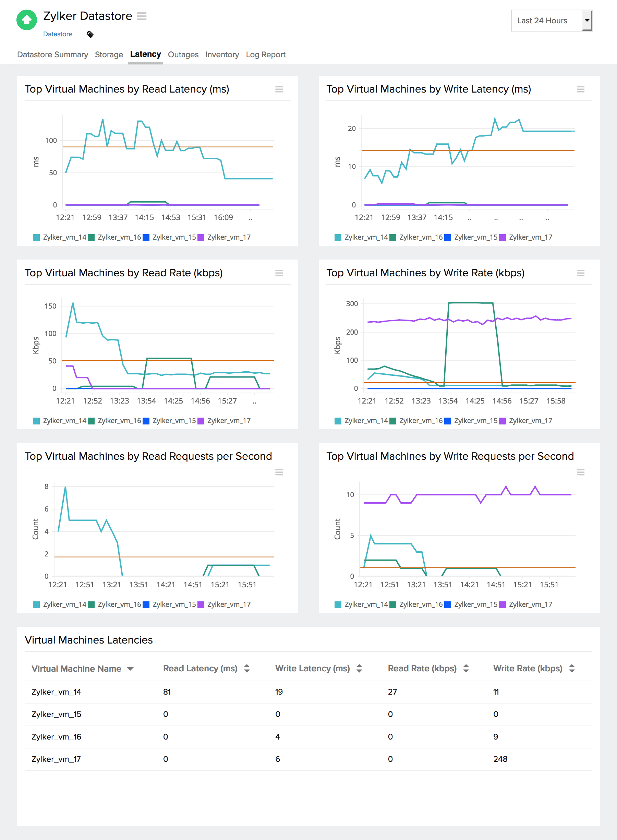Open the Write Requests chart menu icon
617x840 pixels.
pos(581,472)
